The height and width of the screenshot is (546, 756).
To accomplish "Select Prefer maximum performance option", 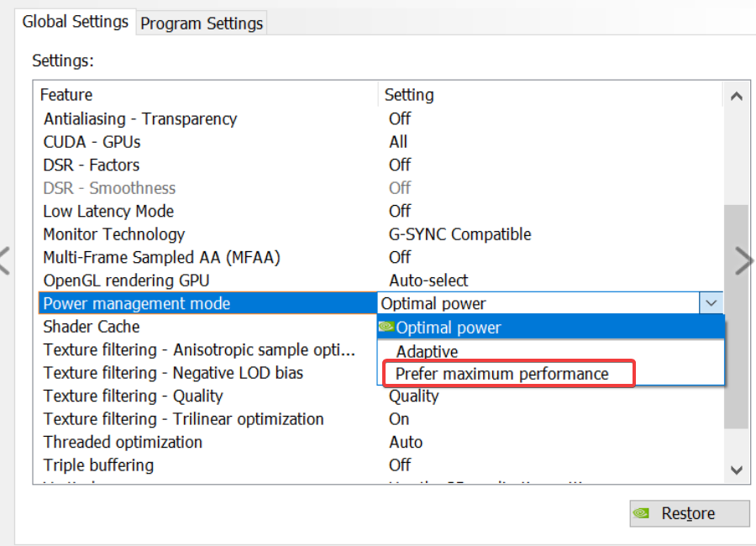I will click(x=502, y=374).
